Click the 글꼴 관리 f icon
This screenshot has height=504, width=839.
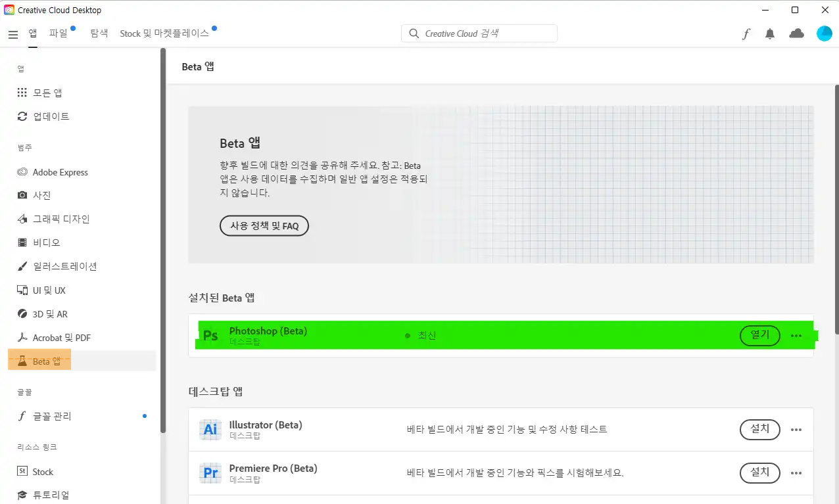click(x=22, y=416)
